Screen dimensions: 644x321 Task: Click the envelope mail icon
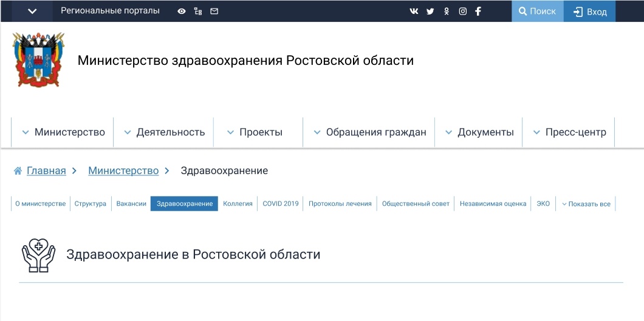click(x=214, y=11)
